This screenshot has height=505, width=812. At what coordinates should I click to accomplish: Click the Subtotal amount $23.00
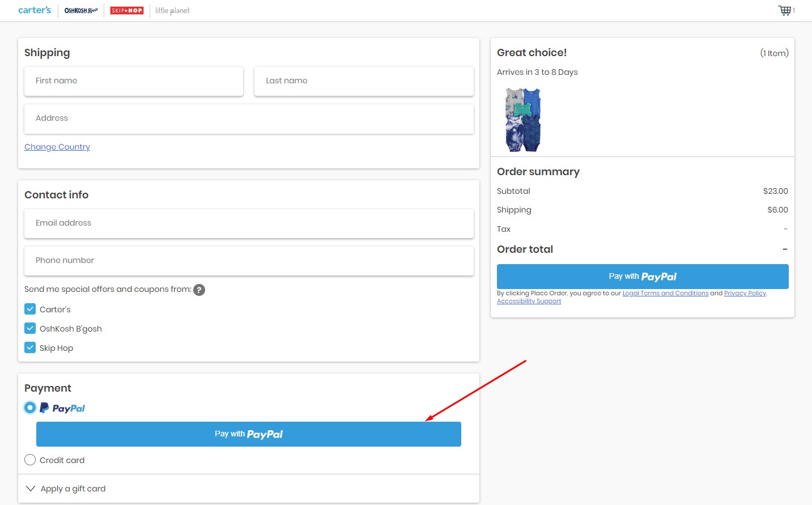775,191
